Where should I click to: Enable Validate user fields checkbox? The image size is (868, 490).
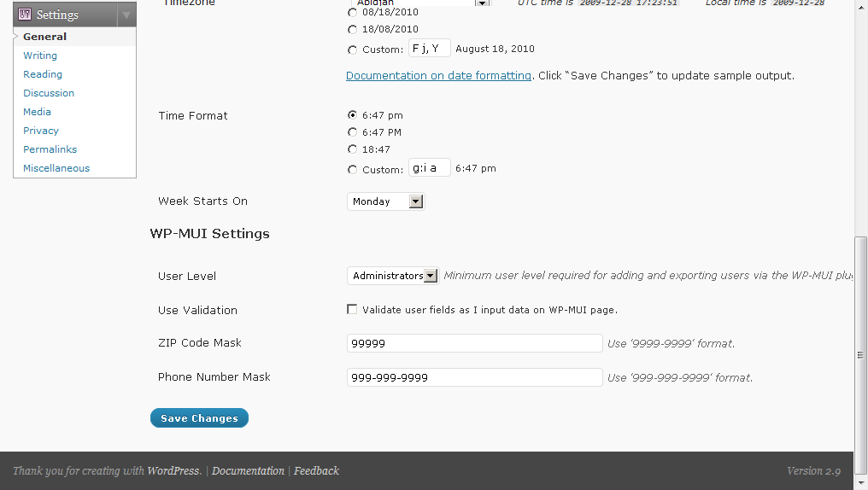tap(352, 309)
